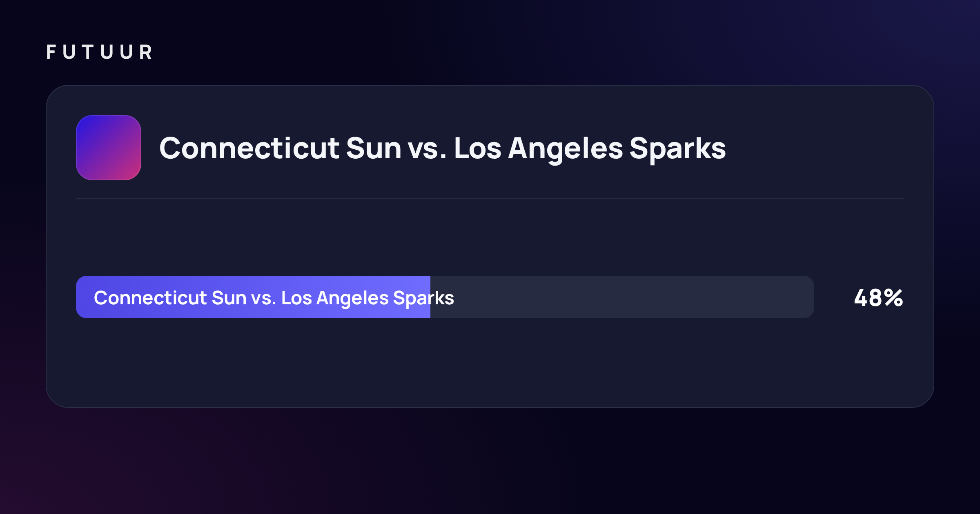Click vs. in the large heading

tap(428, 150)
